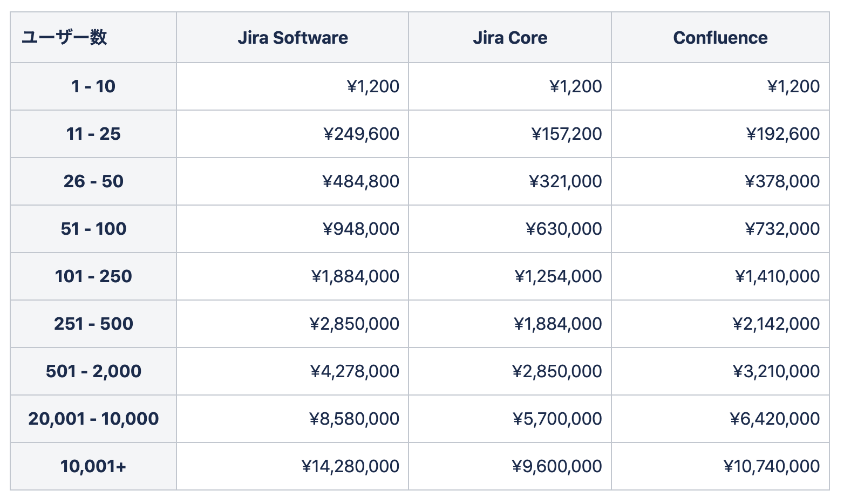Click the 251 - 500 row header
The image size is (844, 504).
tap(93, 324)
